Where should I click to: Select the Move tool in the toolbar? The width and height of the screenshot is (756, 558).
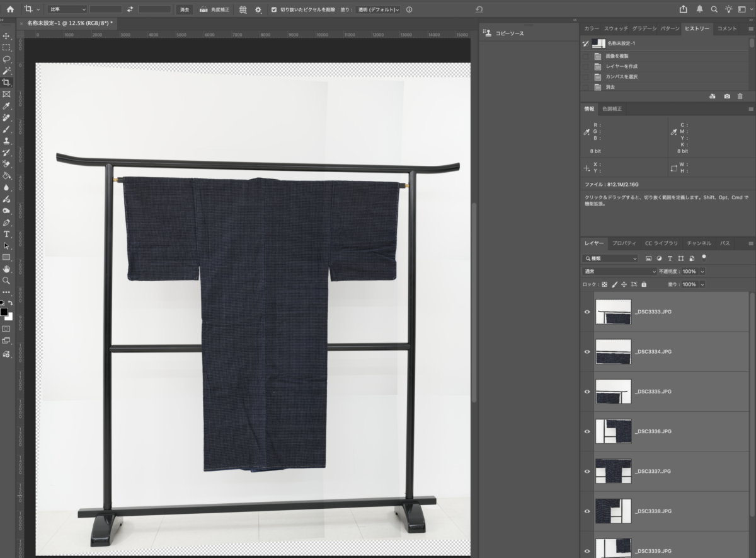click(6, 36)
